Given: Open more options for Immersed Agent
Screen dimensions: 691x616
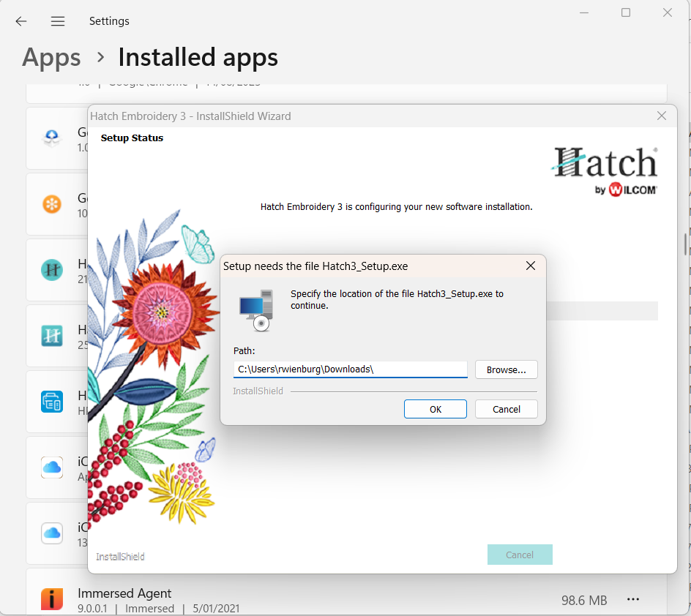Looking at the screenshot, I should tap(633, 599).
